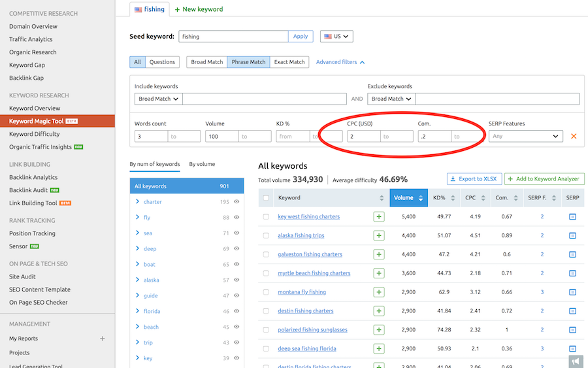Add a New keyword tab

click(x=199, y=9)
